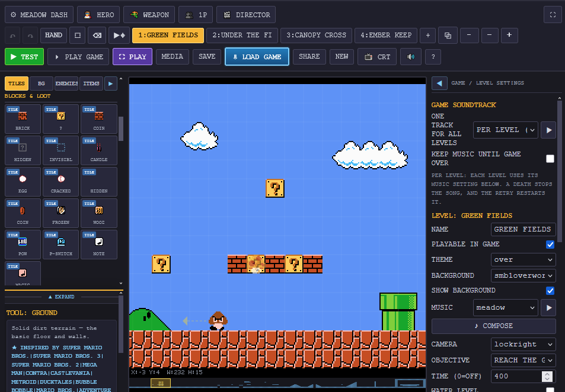Open the Meadow Dash game settings
Viewport: 565px width, 392px height.
(39, 15)
